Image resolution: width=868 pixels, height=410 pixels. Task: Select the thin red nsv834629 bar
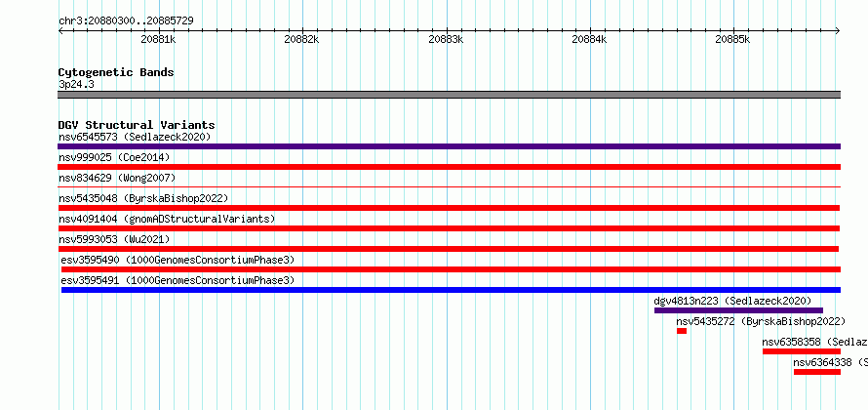coord(449,187)
